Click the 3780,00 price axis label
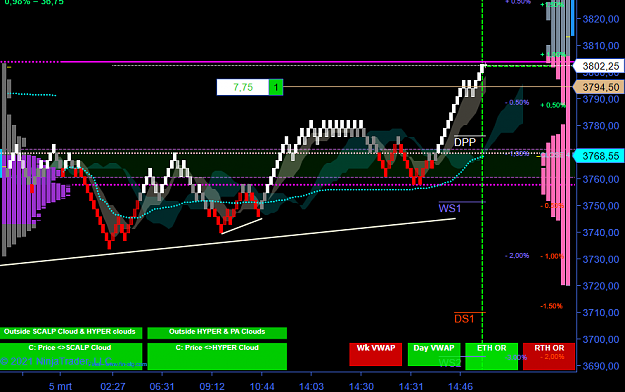 click(601, 126)
